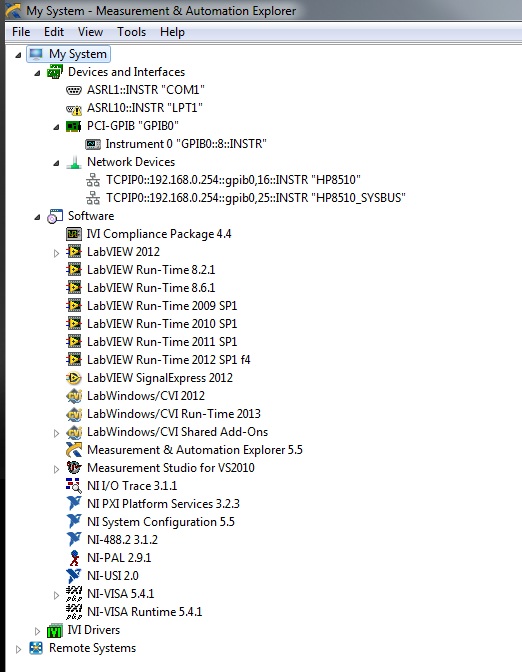Open the Help menu
The width and height of the screenshot is (522, 672).
[x=172, y=32]
